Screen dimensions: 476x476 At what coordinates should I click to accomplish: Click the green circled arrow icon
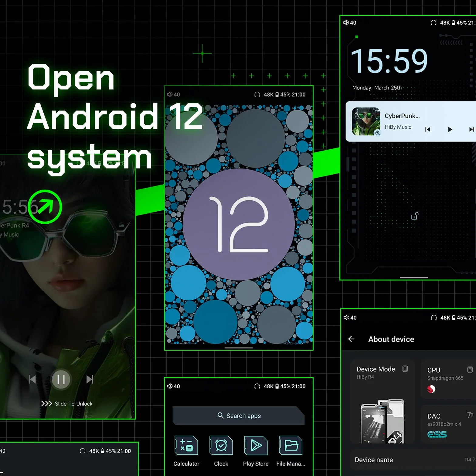pyautogui.click(x=45, y=207)
